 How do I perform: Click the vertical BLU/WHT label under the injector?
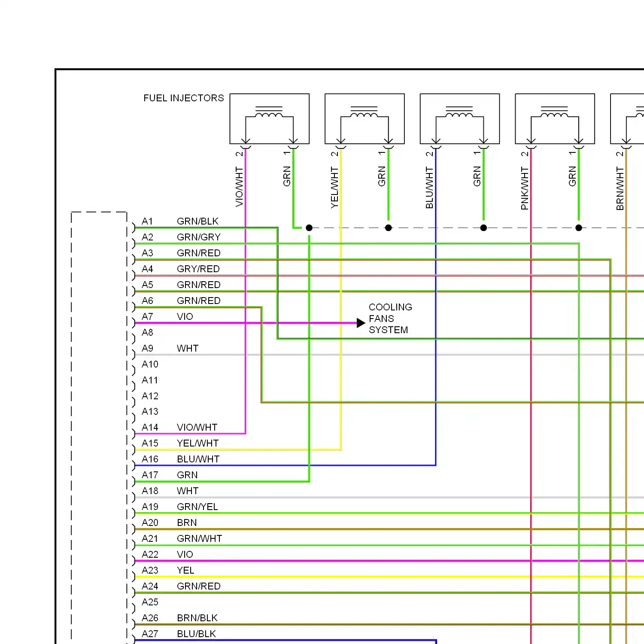[429, 188]
